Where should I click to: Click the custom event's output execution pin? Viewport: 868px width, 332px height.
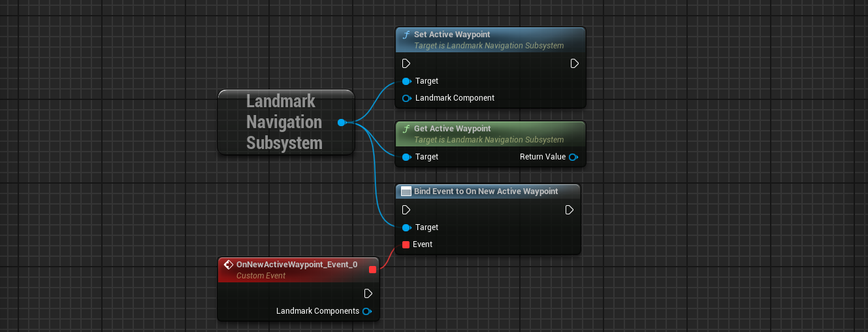coord(368,293)
